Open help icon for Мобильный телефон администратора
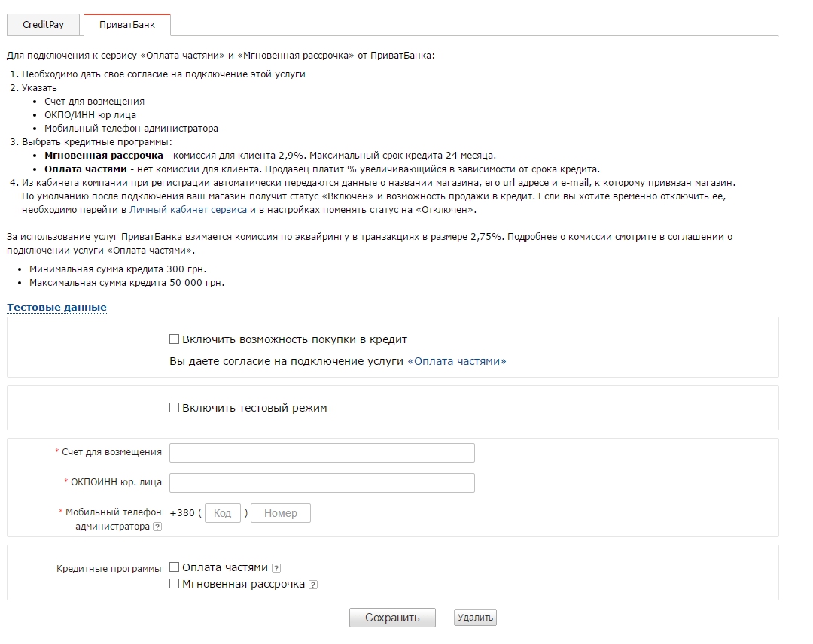813x644 pixels. [157, 527]
